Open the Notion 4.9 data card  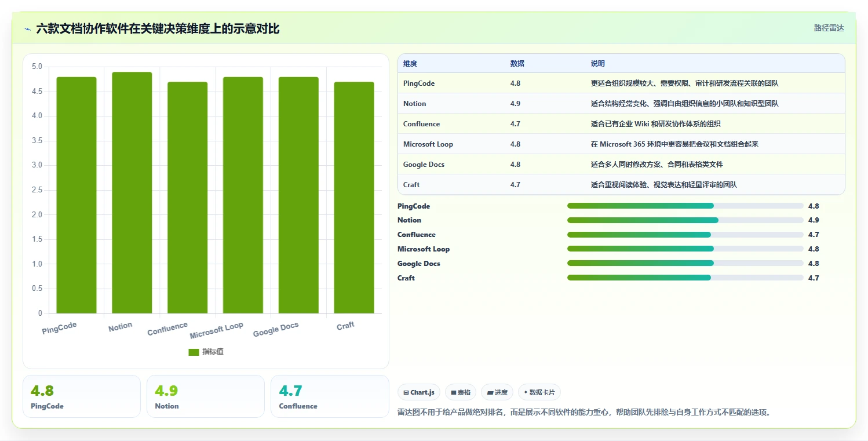click(x=206, y=396)
